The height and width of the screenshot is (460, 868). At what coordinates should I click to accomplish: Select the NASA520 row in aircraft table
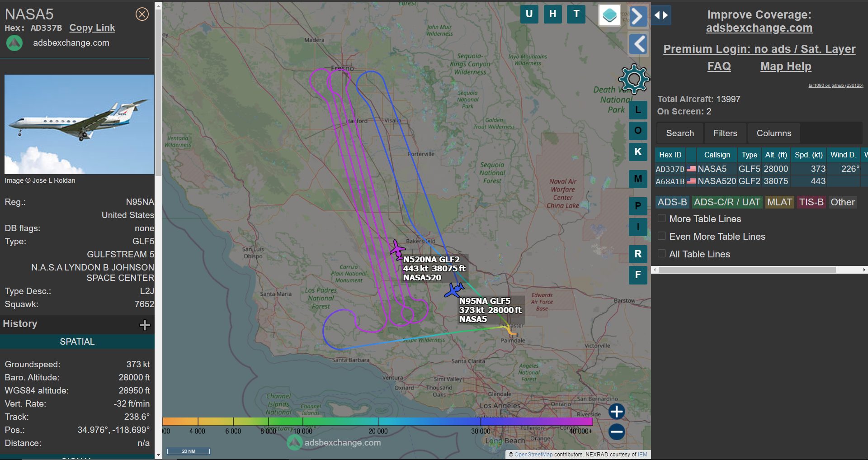[x=761, y=181]
